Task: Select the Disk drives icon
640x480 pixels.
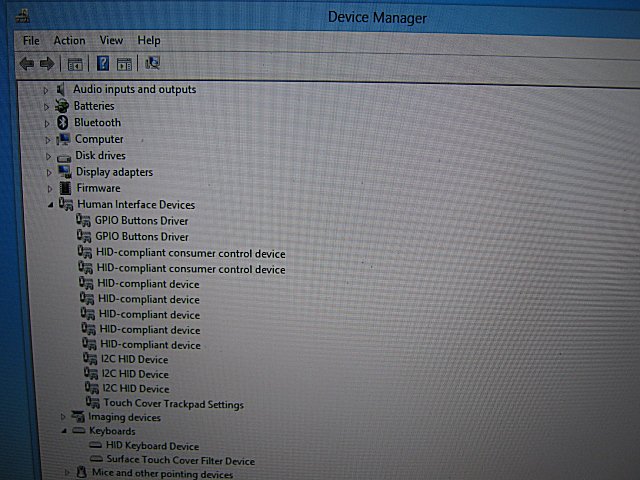Action: 64,158
